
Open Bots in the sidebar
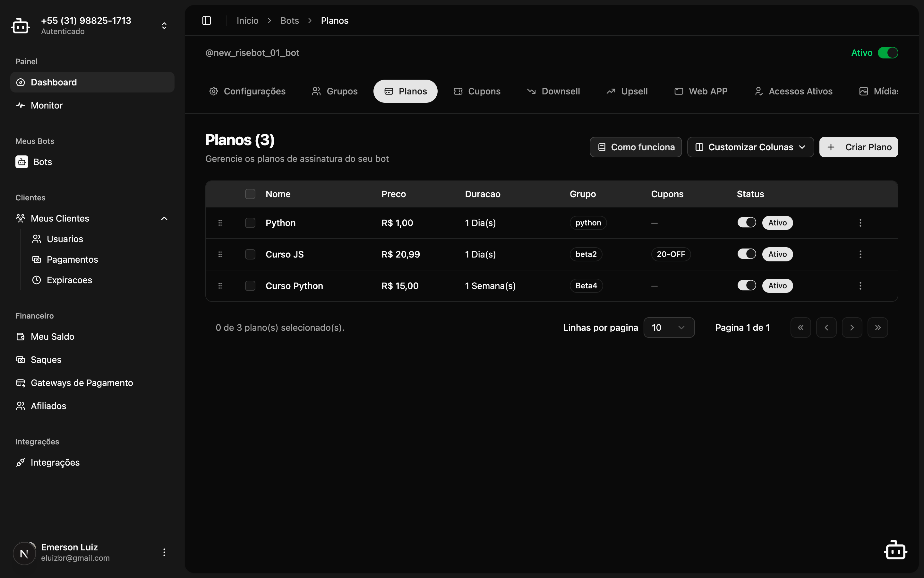click(92, 162)
